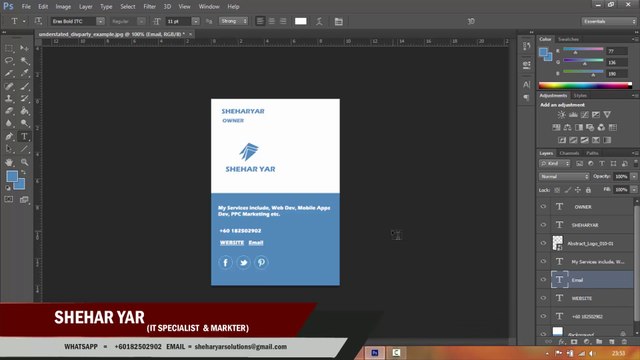Hide the Abstract_Logo layer

click(543, 243)
